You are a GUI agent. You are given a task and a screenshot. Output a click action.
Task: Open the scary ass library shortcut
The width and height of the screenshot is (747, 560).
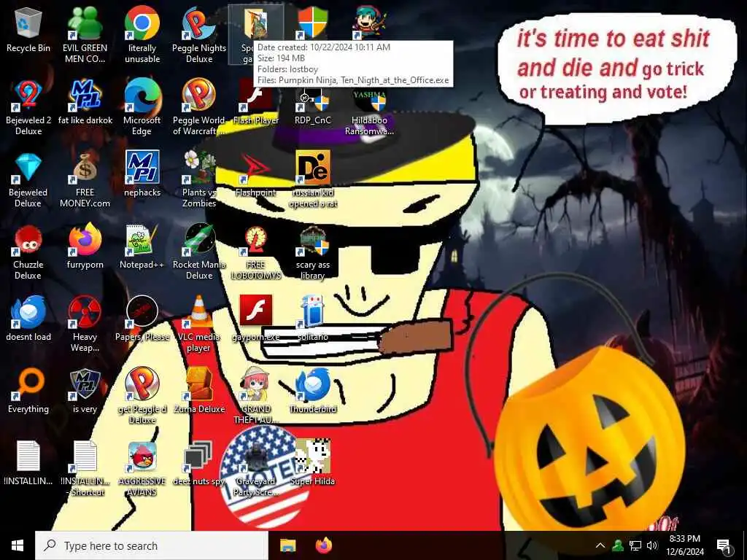click(312, 252)
